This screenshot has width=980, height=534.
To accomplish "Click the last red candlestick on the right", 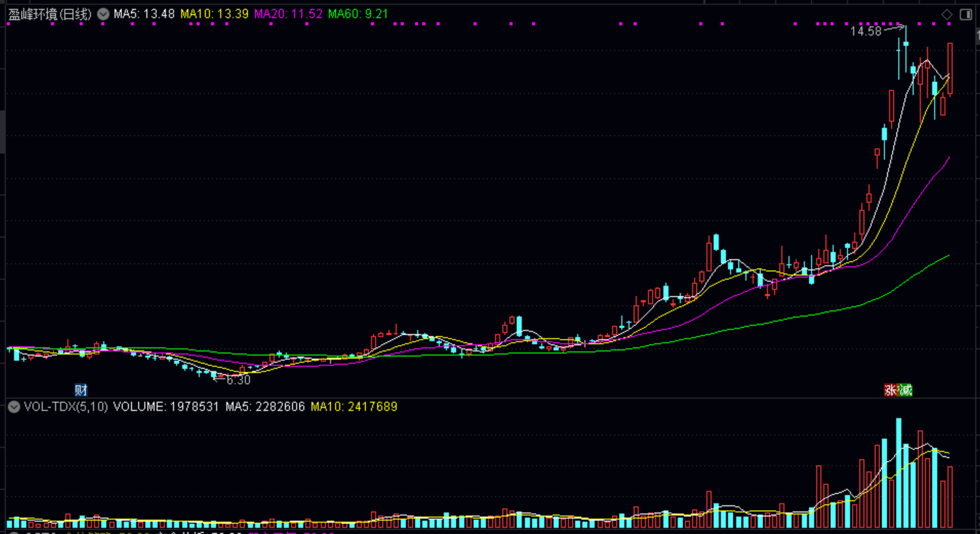I will coord(950,68).
